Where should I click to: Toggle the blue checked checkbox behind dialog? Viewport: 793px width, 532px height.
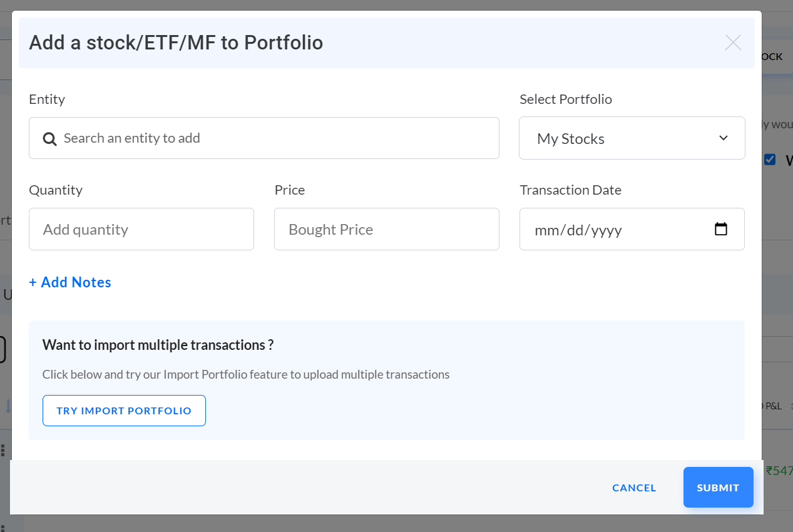pos(770,160)
